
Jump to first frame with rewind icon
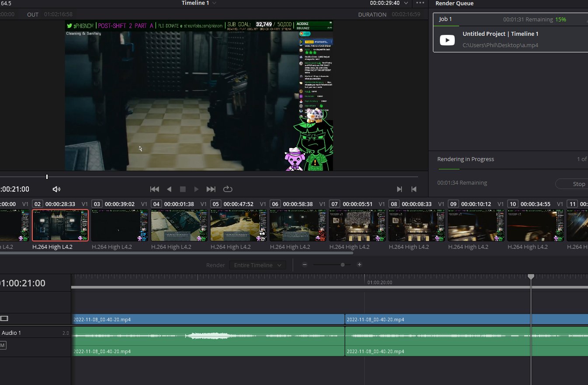[155, 189]
